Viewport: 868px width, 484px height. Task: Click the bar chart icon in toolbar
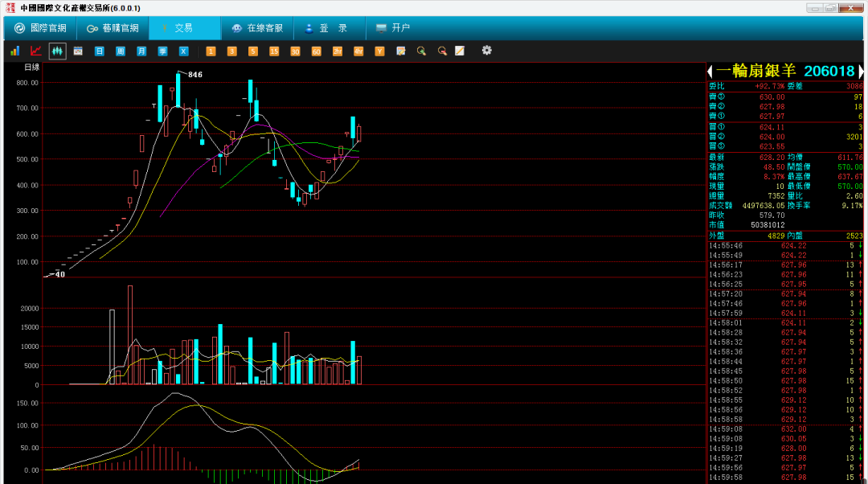point(15,51)
